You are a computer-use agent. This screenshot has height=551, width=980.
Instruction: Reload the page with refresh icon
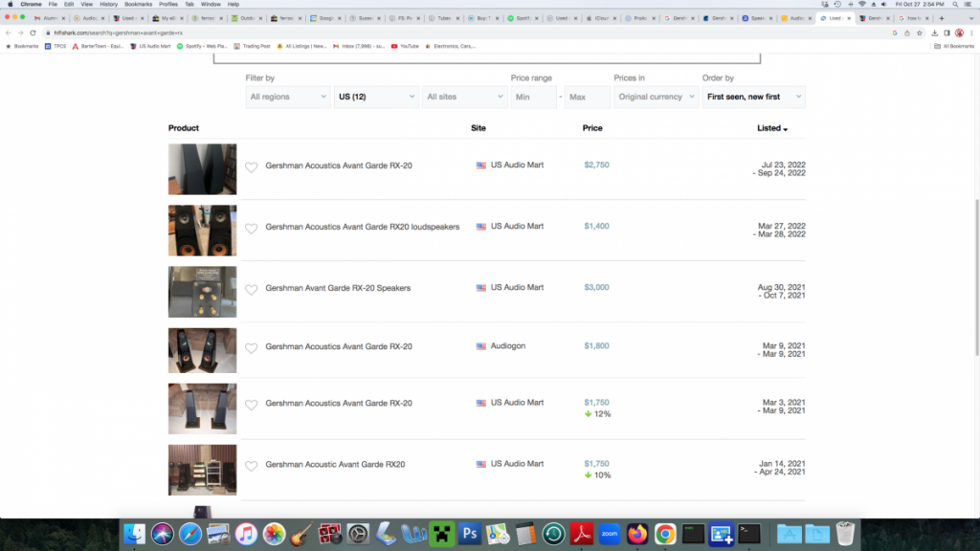(33, 33)
